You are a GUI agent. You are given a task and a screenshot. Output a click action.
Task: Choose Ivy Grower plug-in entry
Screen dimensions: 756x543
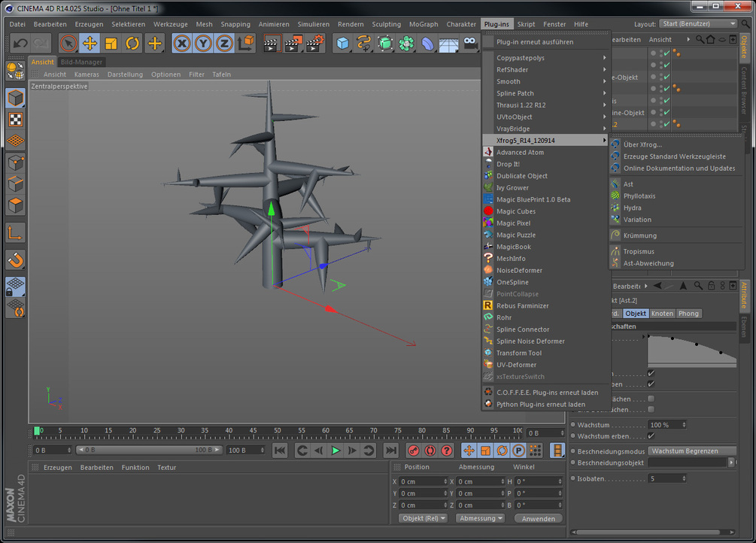tap(512, 187)
